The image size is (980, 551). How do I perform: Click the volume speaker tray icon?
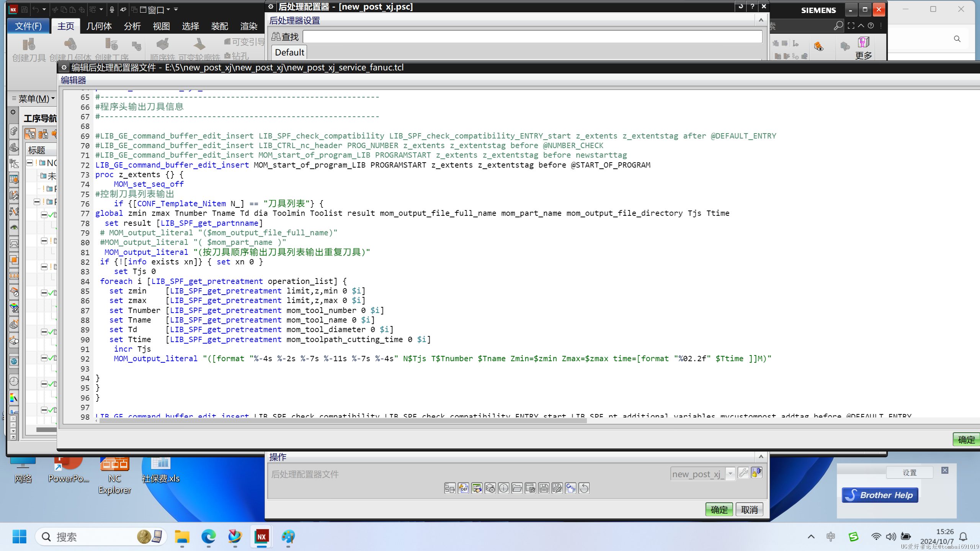pos(891,536)
